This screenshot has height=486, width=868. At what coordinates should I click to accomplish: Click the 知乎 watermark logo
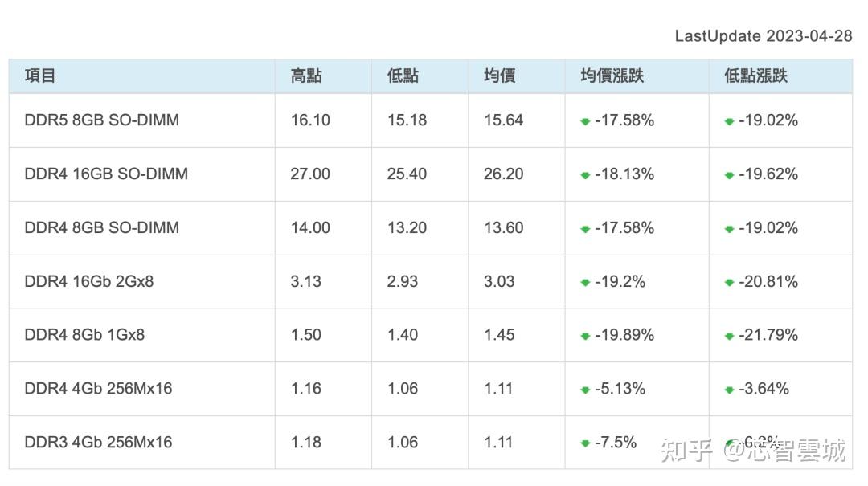click(686, 451)
